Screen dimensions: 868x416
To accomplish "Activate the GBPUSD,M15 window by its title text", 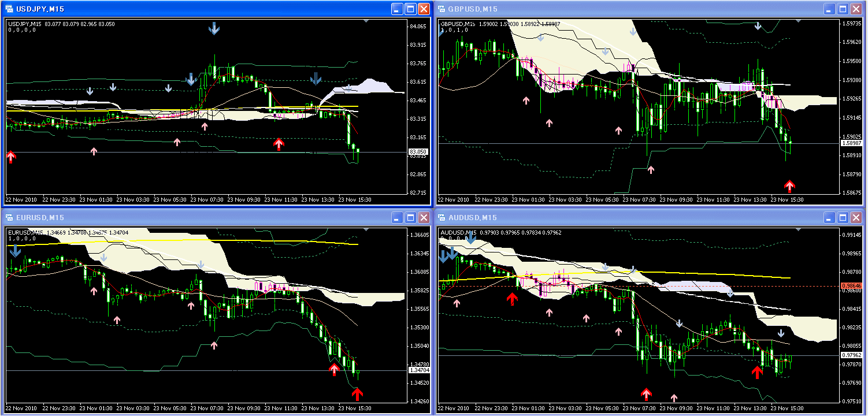I will tap(473, 9).
